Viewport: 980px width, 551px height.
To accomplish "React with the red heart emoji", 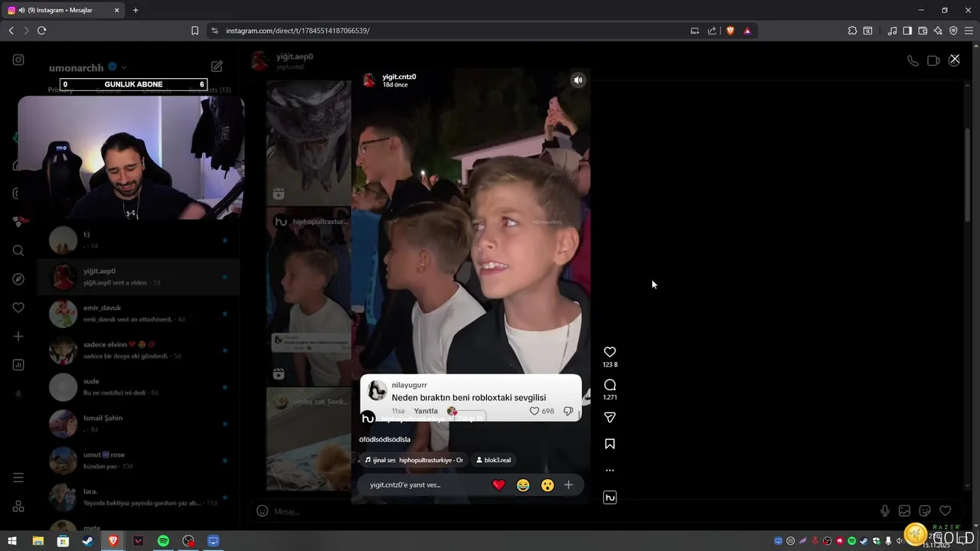I will coord(498,485).
